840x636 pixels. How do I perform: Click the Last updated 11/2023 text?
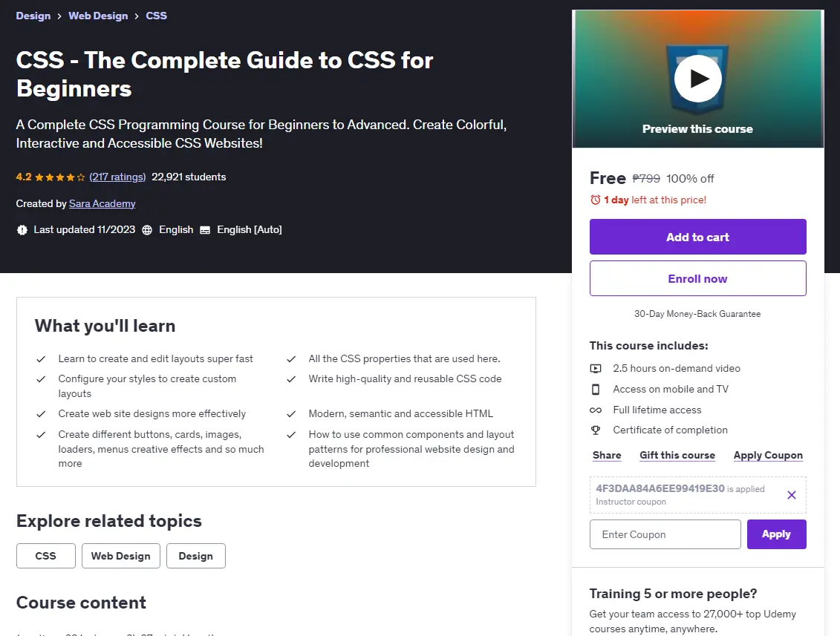click(85, 230)
